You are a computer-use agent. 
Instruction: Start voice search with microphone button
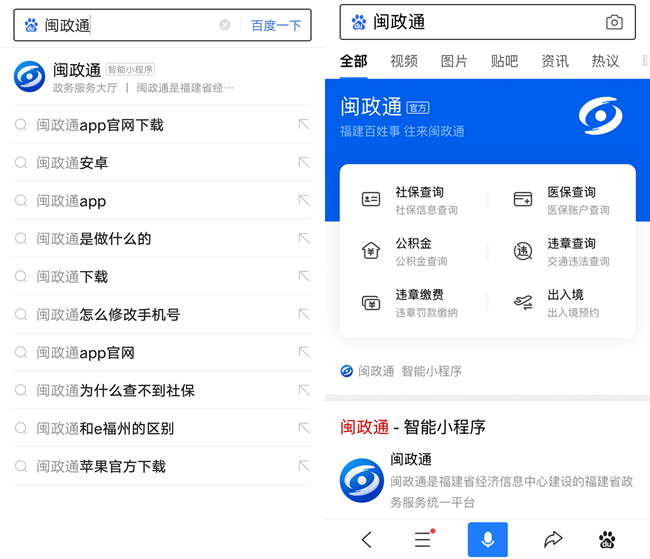coord(488,539)
